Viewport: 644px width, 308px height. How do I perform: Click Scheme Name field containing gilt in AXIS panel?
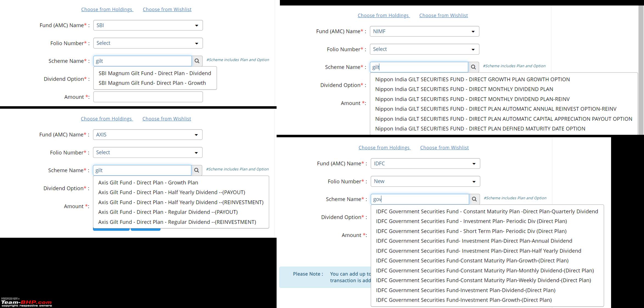point(142,170)
